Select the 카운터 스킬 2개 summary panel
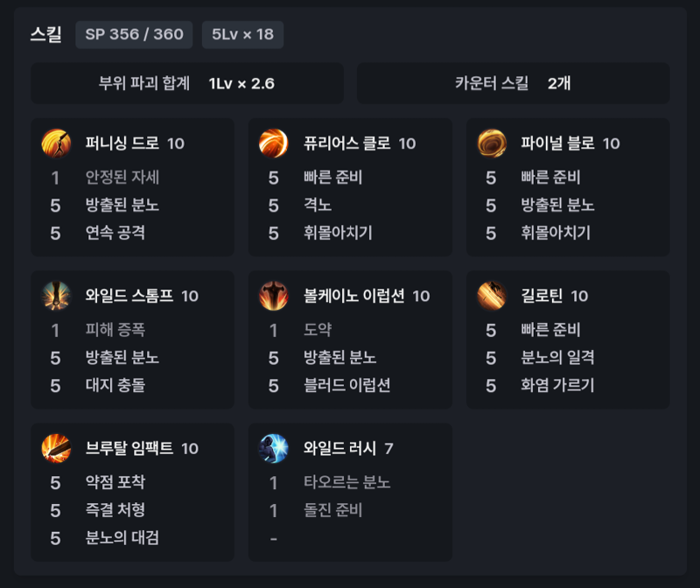This screenshot has width=700, height=588. coord(513,83)
